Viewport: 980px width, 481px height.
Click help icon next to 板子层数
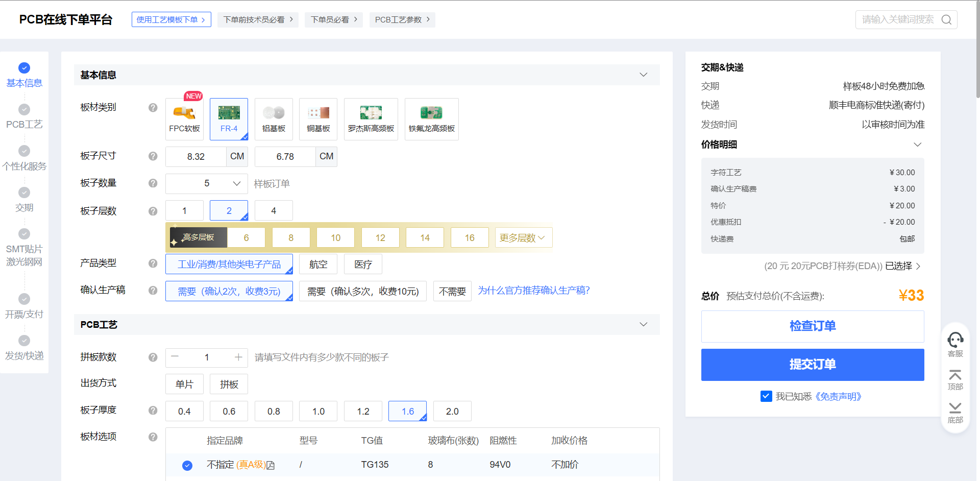point(153,211)
